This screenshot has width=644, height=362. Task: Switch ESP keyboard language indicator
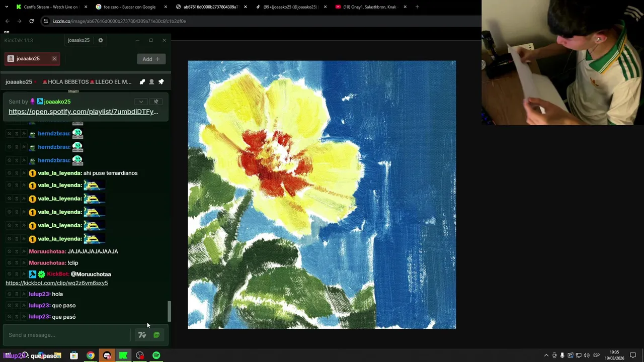[x=596, y=355]
